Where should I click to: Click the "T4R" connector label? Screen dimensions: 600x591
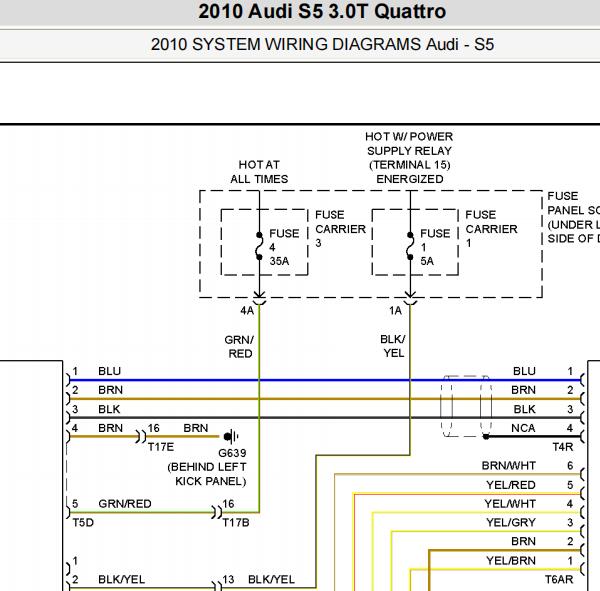coord(562,447)
